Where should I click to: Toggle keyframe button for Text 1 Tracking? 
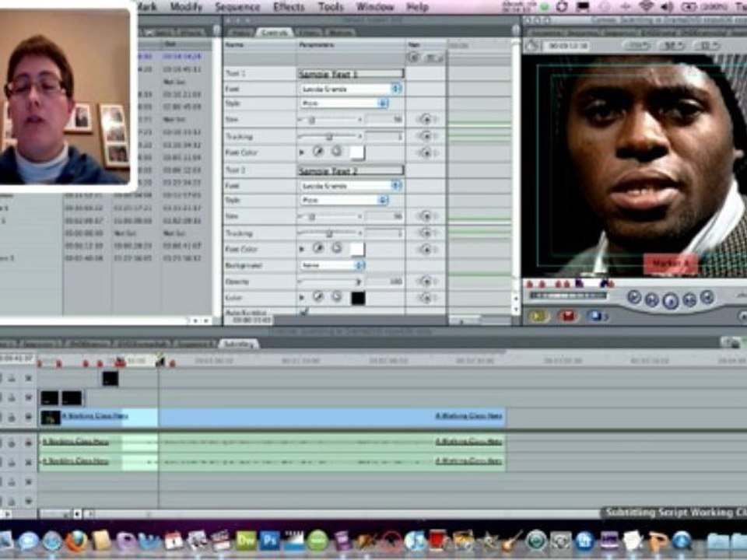pyautogui.click(x=426, y=136)
